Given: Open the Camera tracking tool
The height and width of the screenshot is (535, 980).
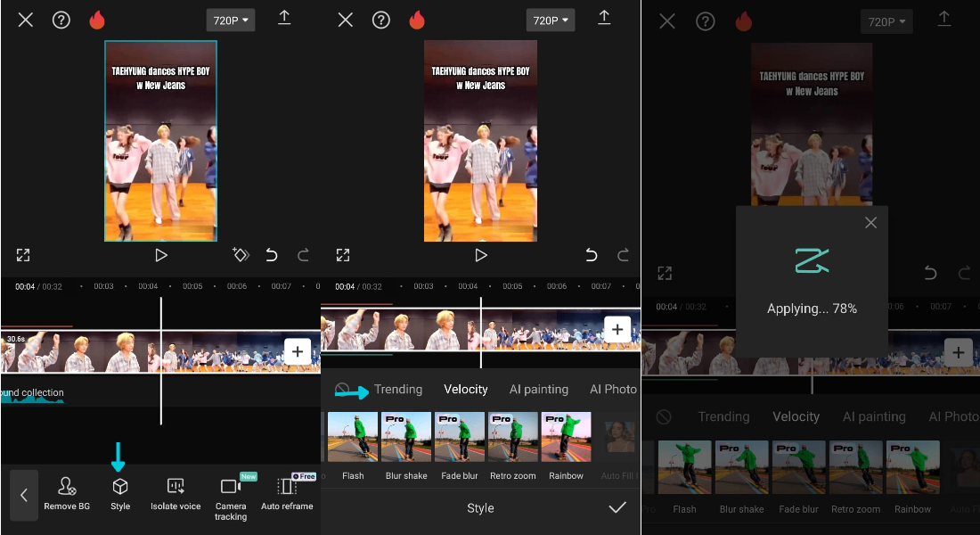Looking at the screenshot, I should tap(231, 498).
